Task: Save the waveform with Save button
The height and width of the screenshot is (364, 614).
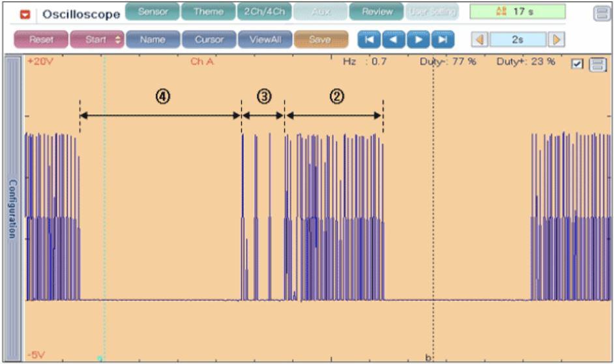Action: click(x=319, y=40)
